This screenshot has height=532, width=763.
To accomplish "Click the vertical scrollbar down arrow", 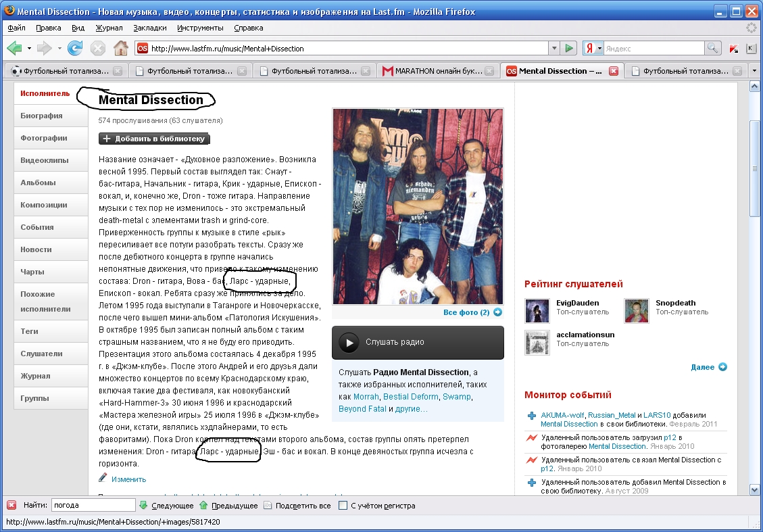I will coord(754,489).
